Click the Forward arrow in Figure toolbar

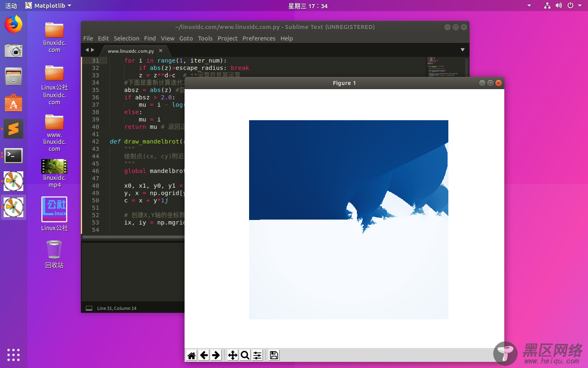216,355
